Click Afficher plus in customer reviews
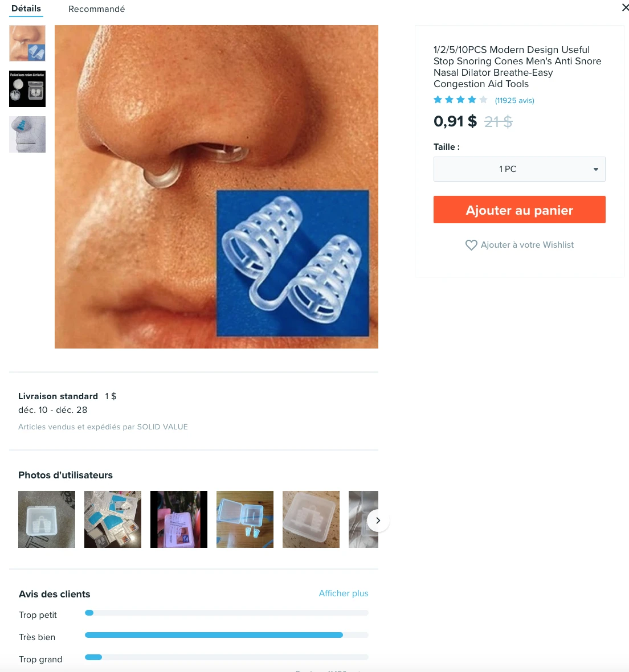The width and height of the screenshot is (629, 672). pyautogui.click(x=344, y=593)
